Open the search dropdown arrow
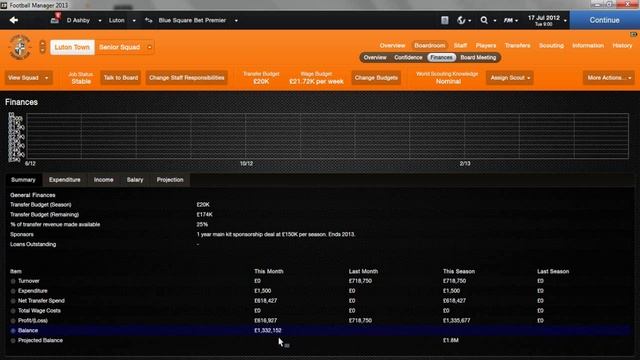The width and height of the screenshot is (640, 360). tap(495, 20)
